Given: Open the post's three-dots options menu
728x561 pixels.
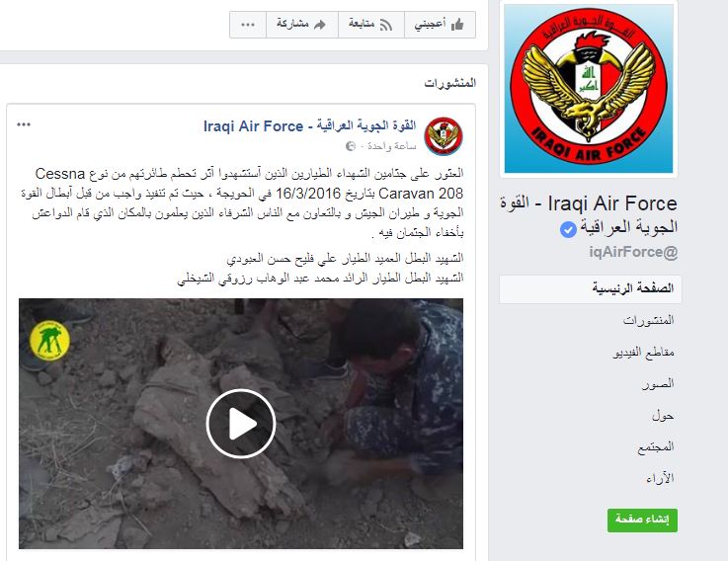Looking at the screenshot, I should pyautogui.click(x=24, y=124).
